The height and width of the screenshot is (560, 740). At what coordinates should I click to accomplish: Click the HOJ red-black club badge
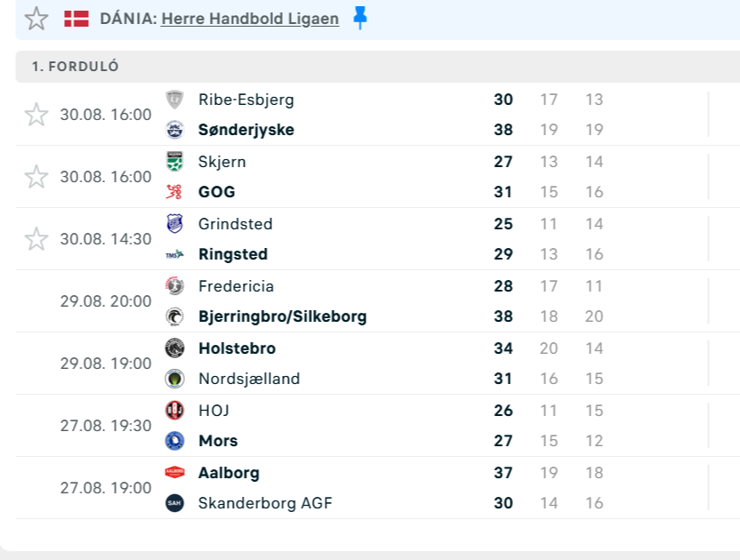(x=175, y=411)
